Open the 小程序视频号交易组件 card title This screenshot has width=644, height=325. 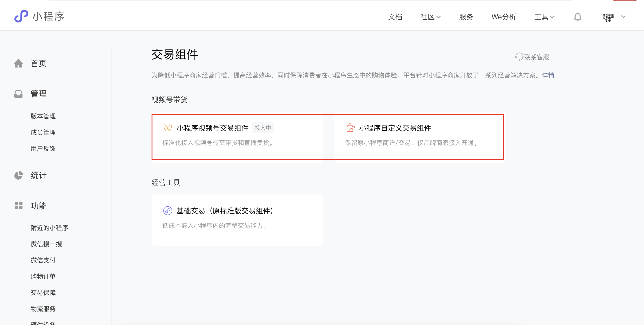[x=212, y=128]
